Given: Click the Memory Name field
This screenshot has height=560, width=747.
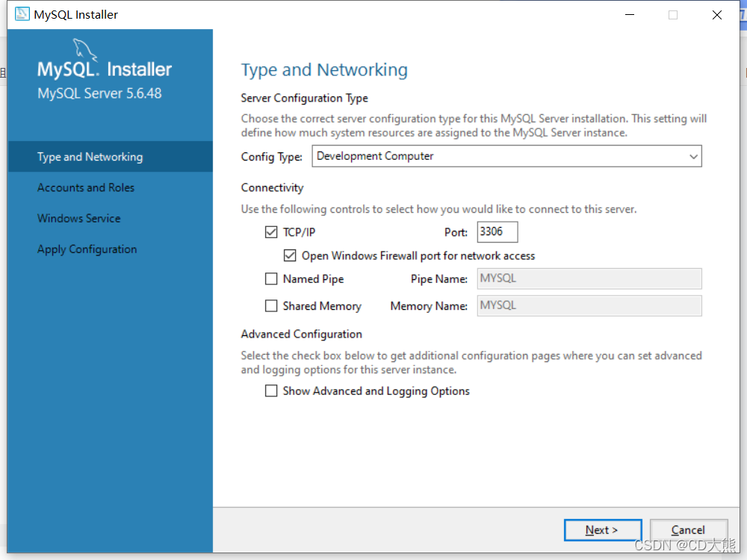Looking at the screenshot, I should click(589, 305).
